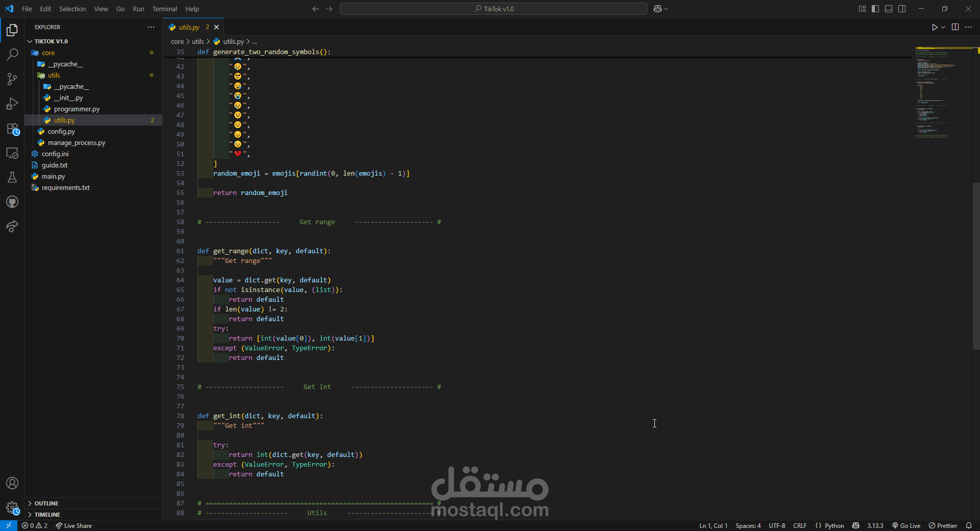Viewport: 980px width, 531px height.
Task: Click Live Share in status bar
Action: point(74,525)
